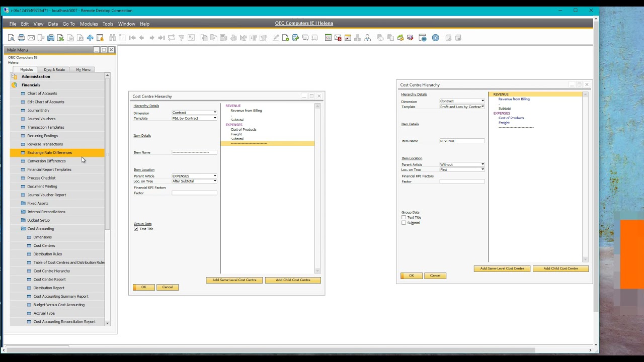Click Add Child Cost Centre in right window
This screenshot has height=362, width=644.
point(560,268)
